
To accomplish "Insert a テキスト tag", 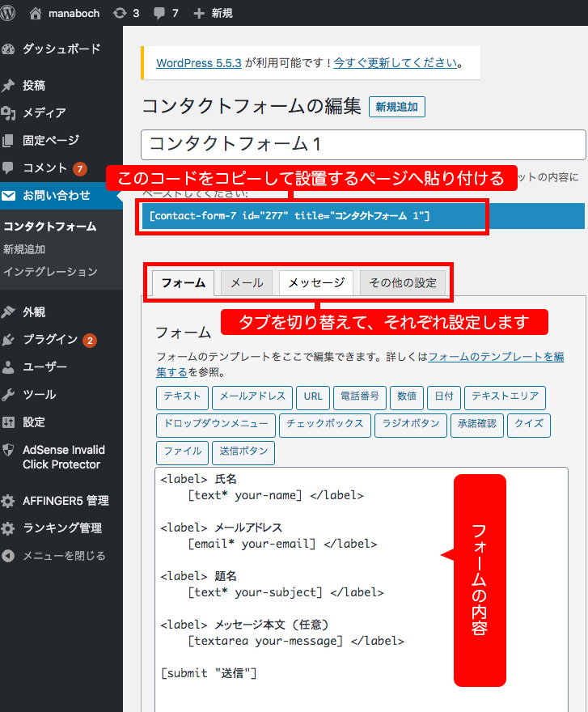I will coord(182,397).
